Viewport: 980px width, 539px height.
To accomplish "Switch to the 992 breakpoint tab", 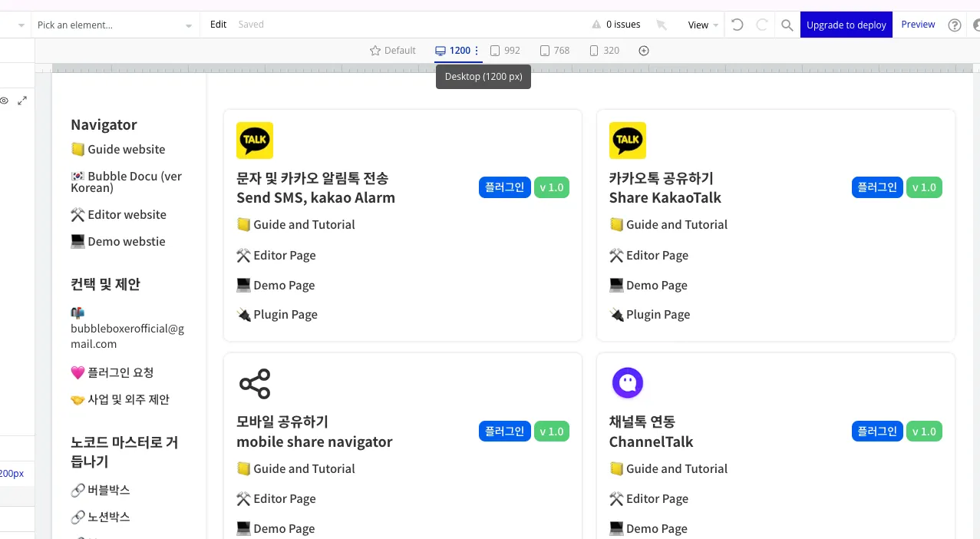I will coord(505,51).
